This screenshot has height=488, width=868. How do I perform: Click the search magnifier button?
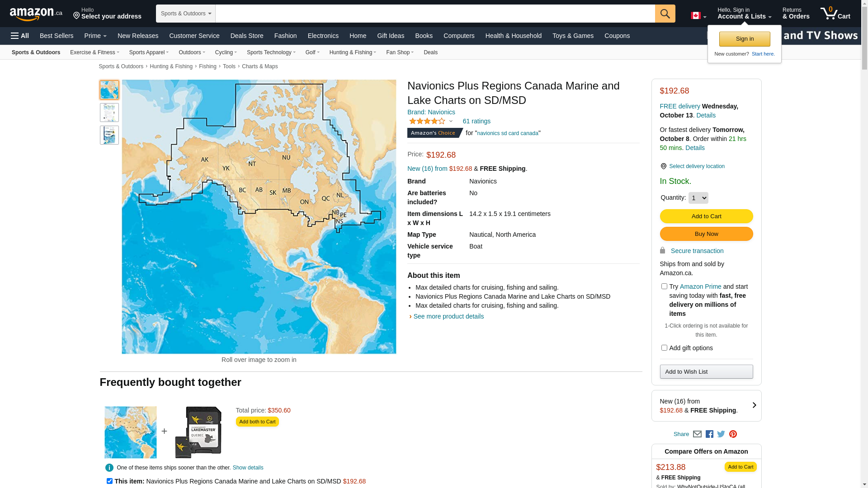665,14
